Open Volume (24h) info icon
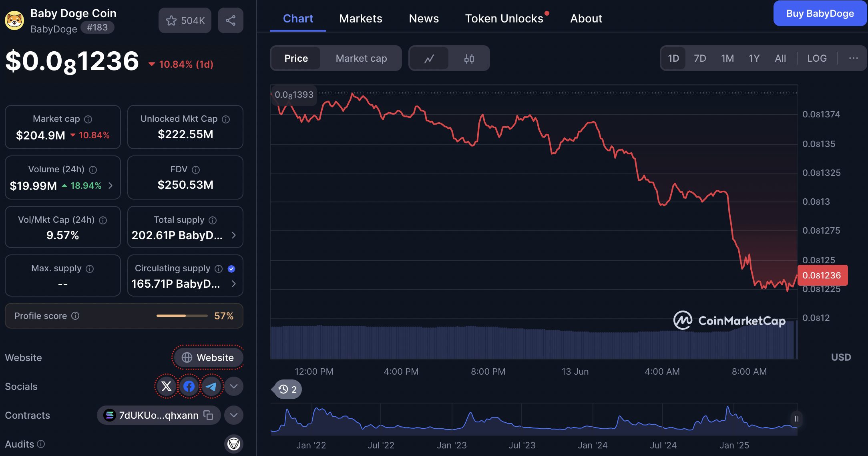The image size is (868, 456). (93, 170)
